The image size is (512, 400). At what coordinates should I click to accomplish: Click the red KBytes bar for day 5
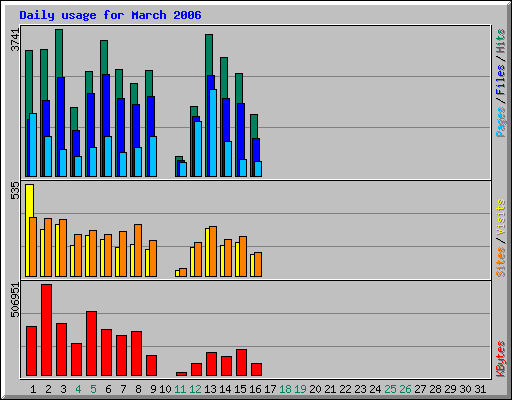click(x=91, y=344)
